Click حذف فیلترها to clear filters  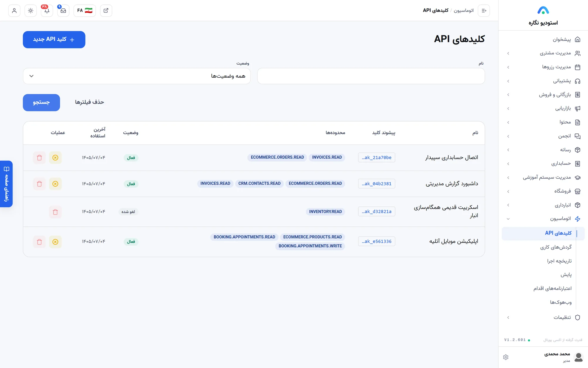[x=90, y=102]
